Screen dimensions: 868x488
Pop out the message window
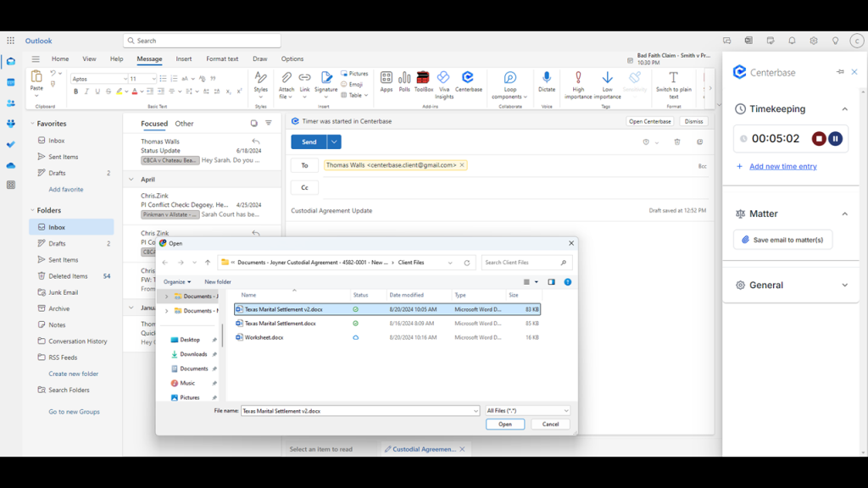[x=699, y=142]
